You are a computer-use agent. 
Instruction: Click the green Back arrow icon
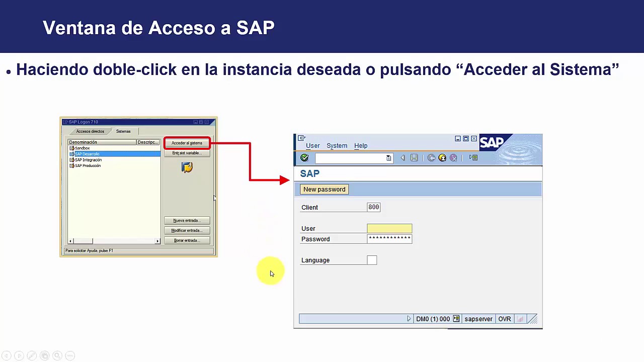click(431, 158)
